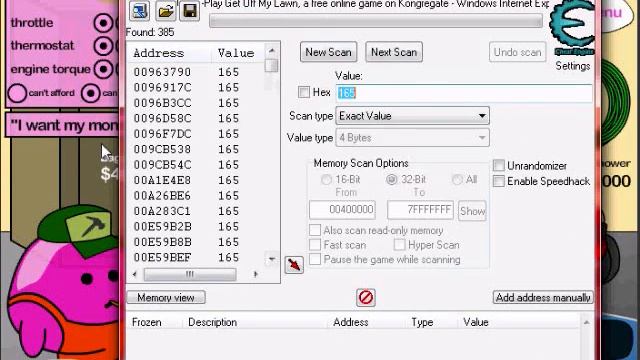Screen dimensions: 640x360
Task: Click the From address field 00400000
Action: [342, 210]
